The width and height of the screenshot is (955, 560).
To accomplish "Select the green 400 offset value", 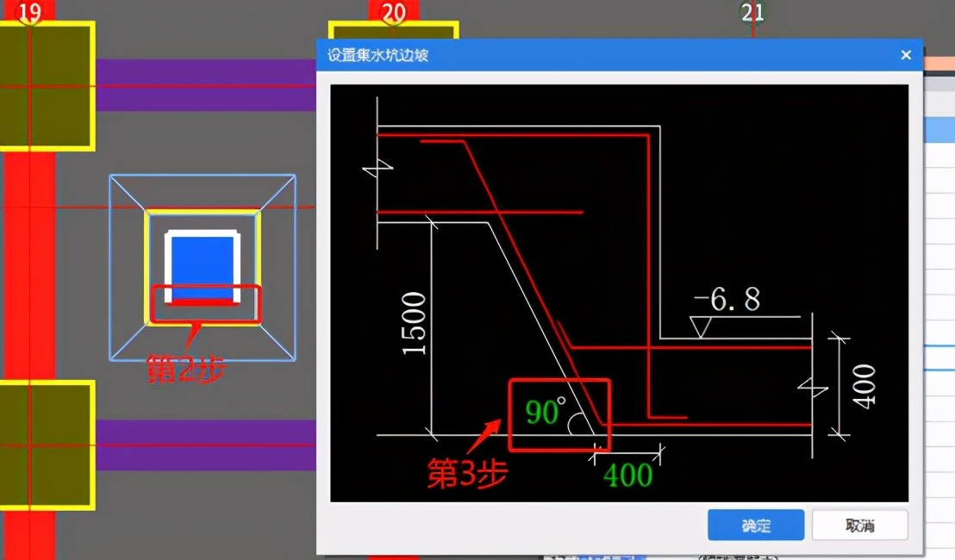I will click(x=627, y=475).
